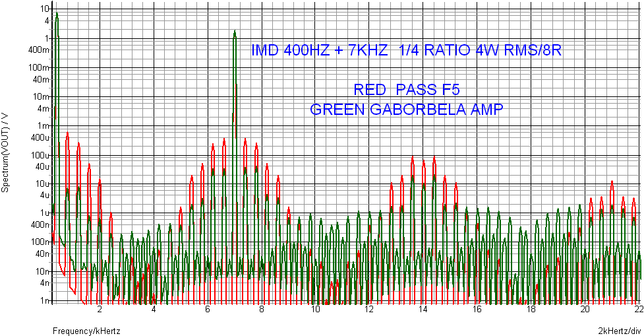
Task: Click the "1u" Y-axis tick label
Action: [x=44, y=213]
